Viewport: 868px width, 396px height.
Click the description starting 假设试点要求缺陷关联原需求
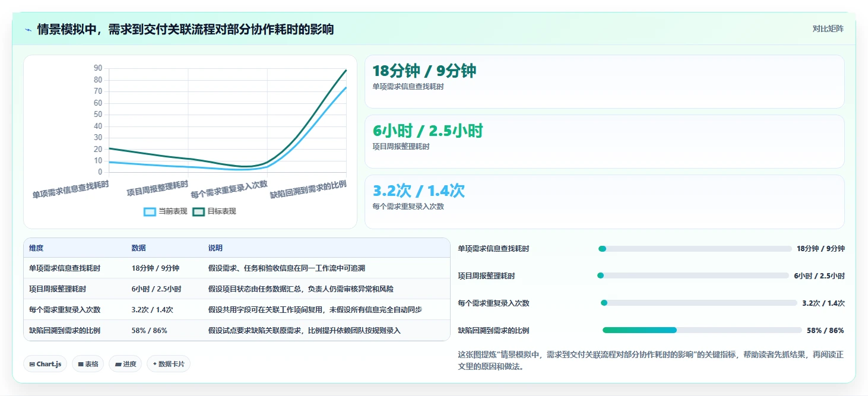tap(305, 331)
